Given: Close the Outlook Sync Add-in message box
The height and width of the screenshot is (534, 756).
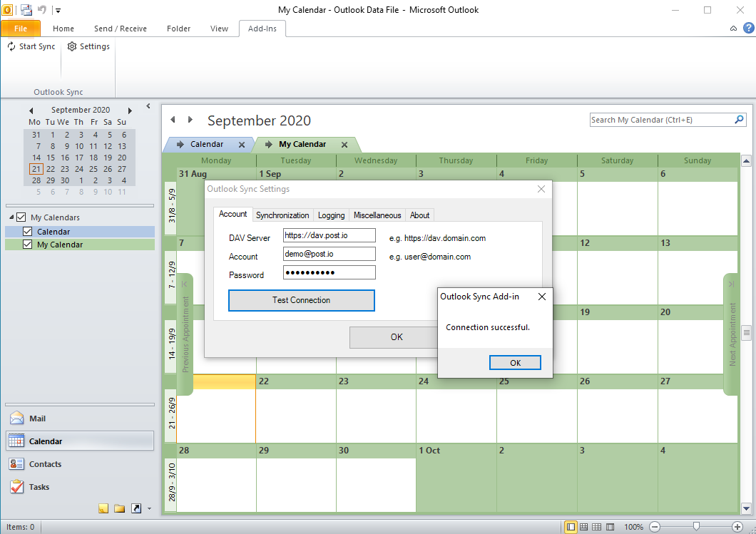Looking at the screenshot, I should click(x=542, y=297).
